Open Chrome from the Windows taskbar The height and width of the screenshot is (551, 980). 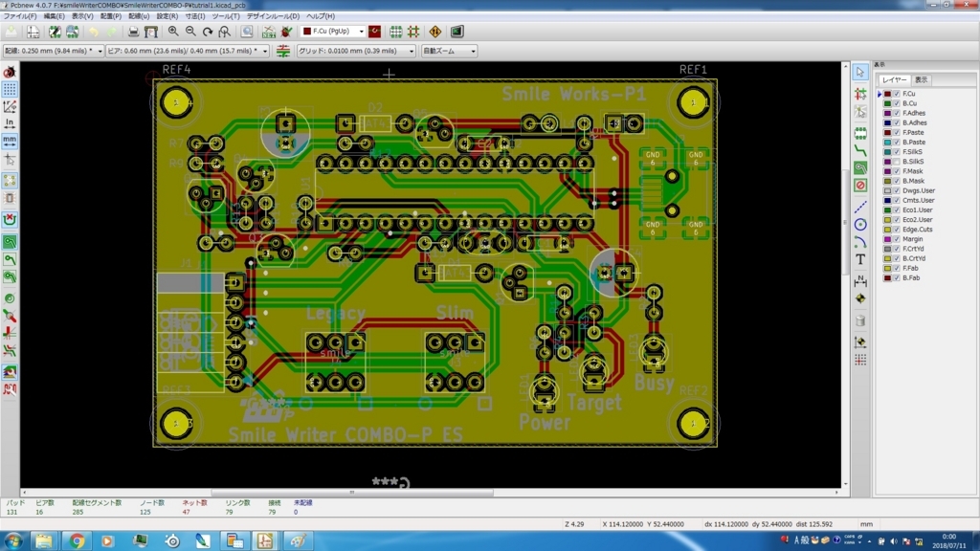point(77,541)
